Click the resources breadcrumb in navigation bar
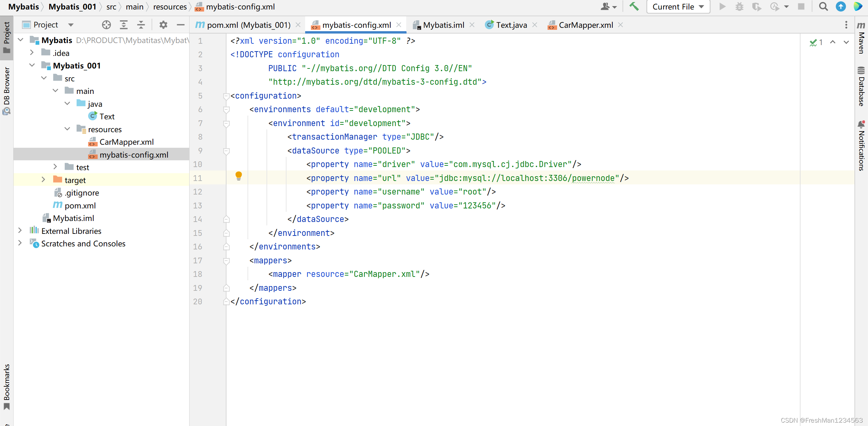The image size is (868, 426). [x=170, y=6]
